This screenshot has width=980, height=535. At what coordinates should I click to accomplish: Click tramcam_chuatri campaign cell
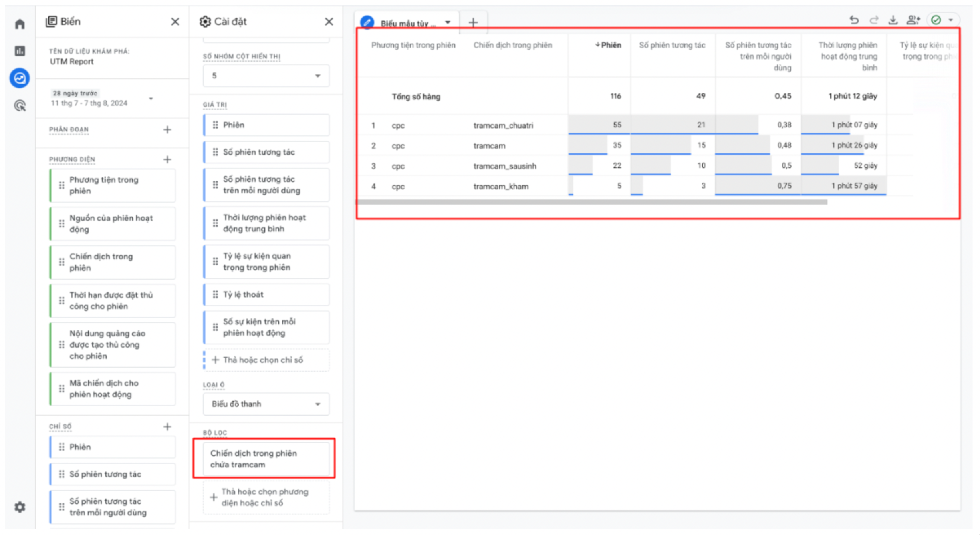[503, 125]
